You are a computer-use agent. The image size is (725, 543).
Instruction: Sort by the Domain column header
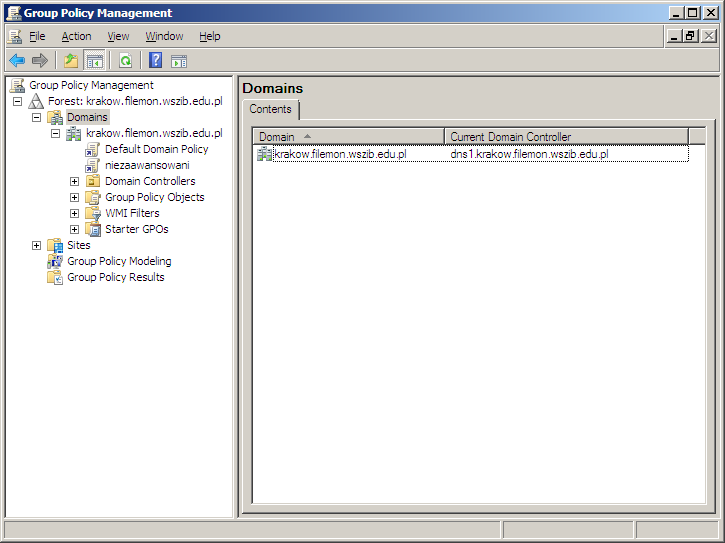coord(349,137)
